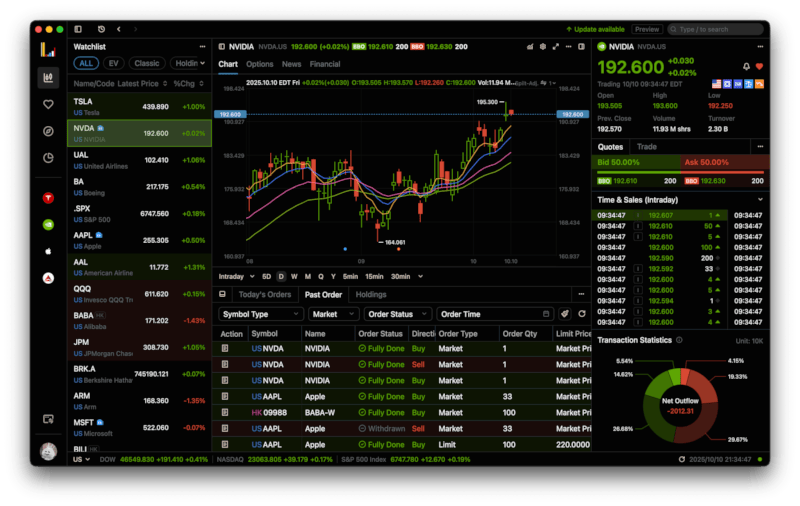Viewport: 800px width, 506px height.
Task: Switch to the Options tab
Action: [259, 64]
